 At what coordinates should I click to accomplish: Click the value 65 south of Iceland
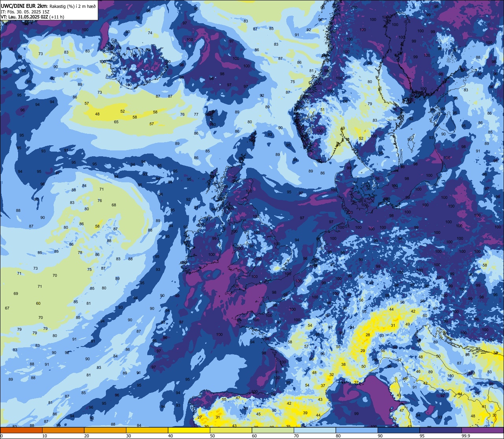click(116, 122)
